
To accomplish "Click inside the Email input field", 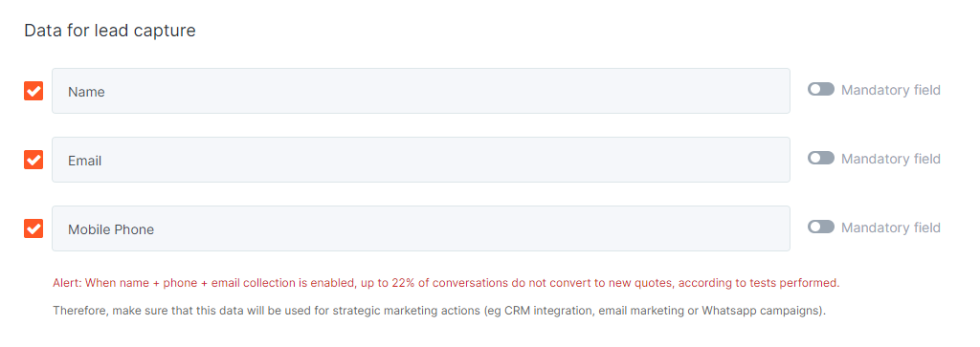I will click(421, 160).
